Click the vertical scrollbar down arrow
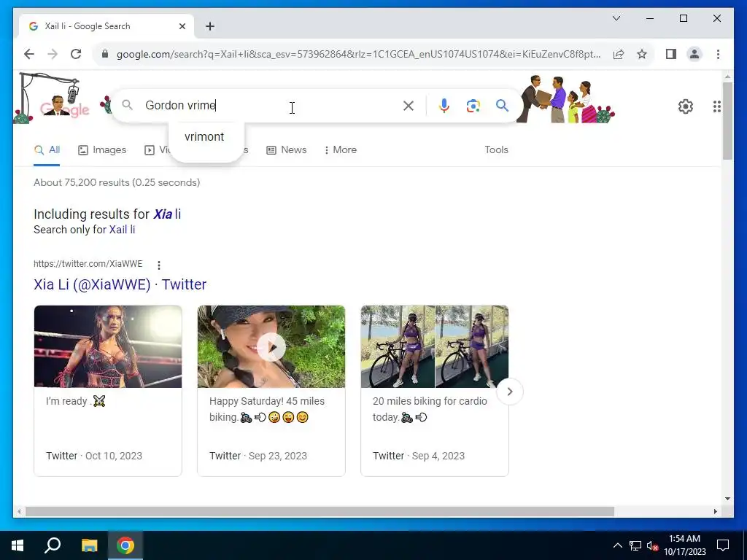The width and height of the screenshot is (747, 560). tap(727, 499)
